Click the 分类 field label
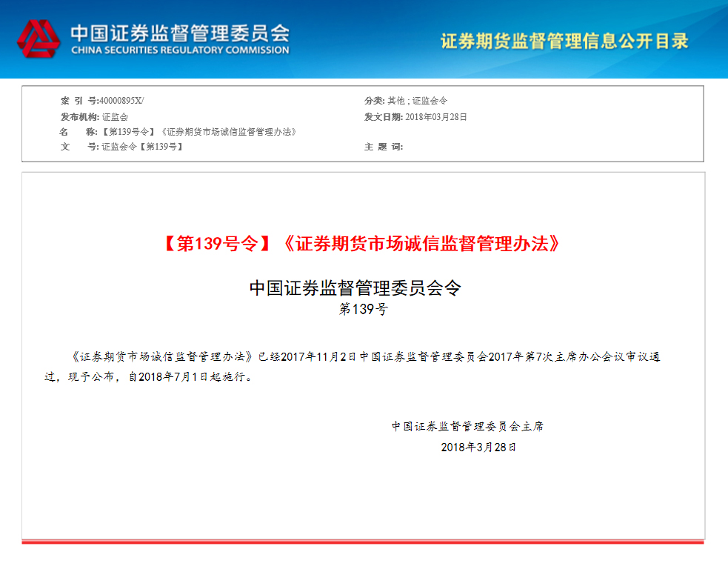The height and width of the screenshot is (572, 728). pyautogui.click(x=374, y=101)
